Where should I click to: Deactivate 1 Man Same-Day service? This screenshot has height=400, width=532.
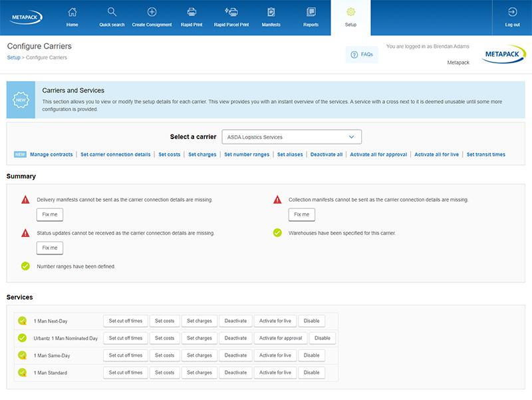[x=235, y=355]
